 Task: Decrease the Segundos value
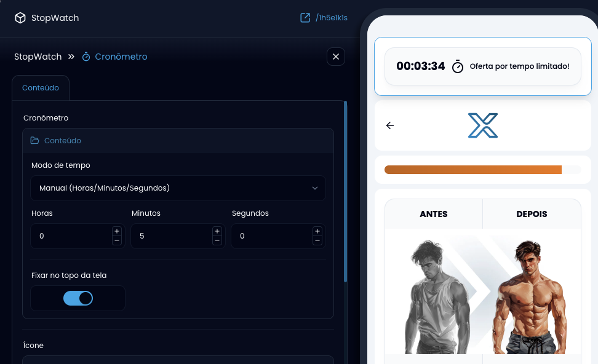coord(317,240)
